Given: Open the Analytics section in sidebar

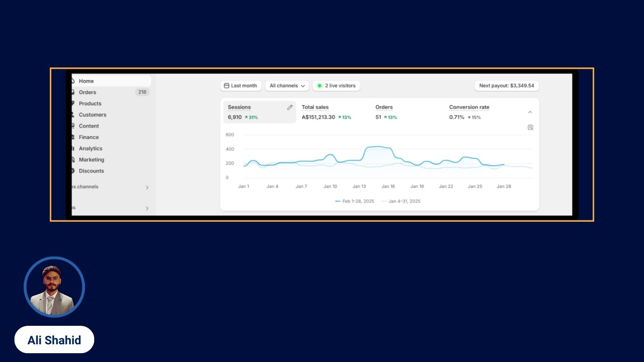Looking at the screenshot, I should (90, 148).
